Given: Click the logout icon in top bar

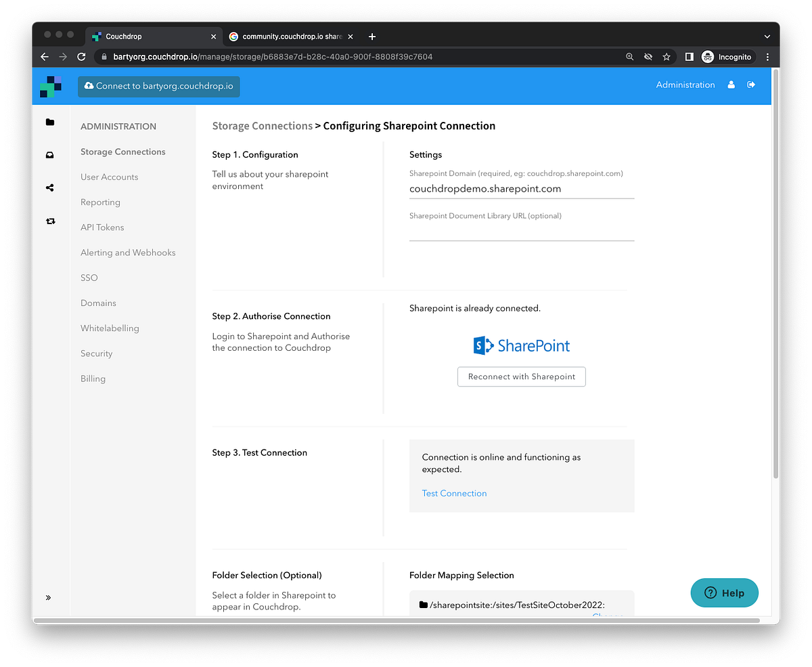Looking at the screenshot, I should (x=751, y=85).
